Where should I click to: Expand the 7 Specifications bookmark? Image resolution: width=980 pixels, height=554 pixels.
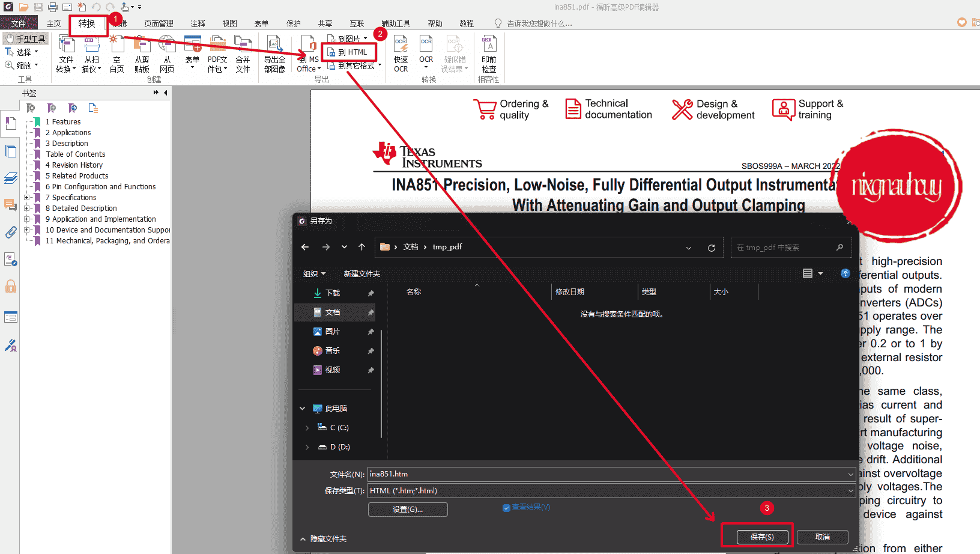click(26, 198)
